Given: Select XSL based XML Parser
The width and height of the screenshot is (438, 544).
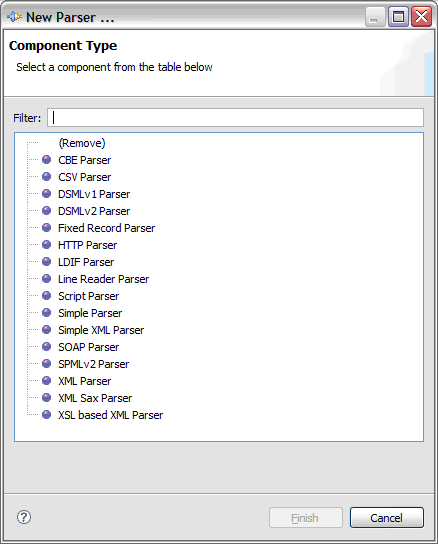Looking at the screenshot, I should [x=110, y=415].
